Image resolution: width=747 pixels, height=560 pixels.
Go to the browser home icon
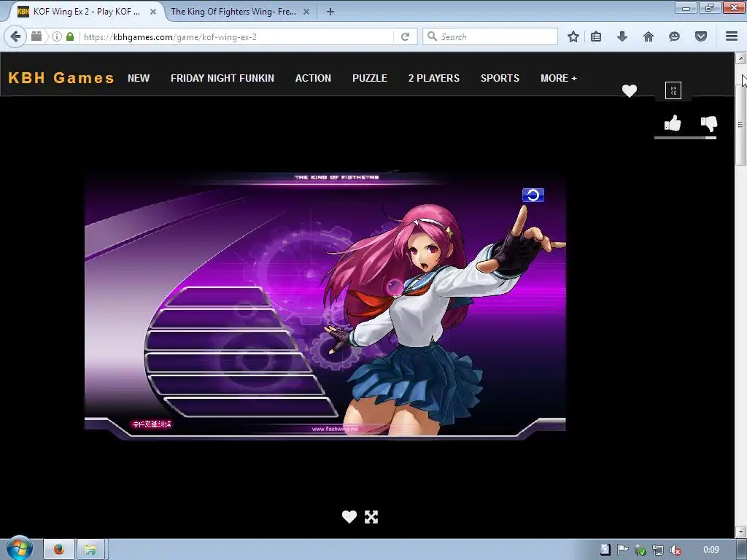coord(649,36)
